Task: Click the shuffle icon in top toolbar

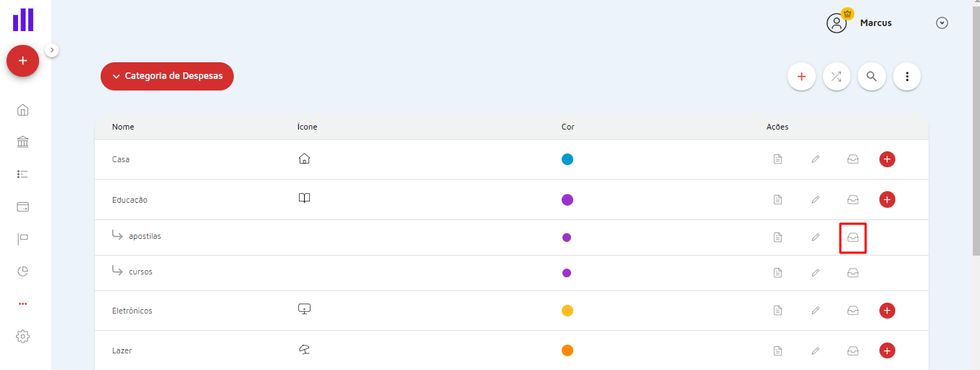Action: pyautogui.click(x=837, y=77)
